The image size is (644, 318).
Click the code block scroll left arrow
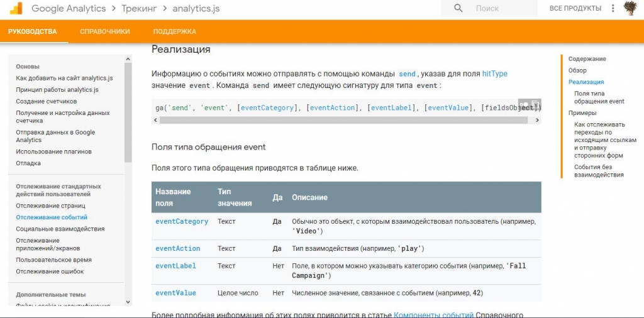pos(155,120)
